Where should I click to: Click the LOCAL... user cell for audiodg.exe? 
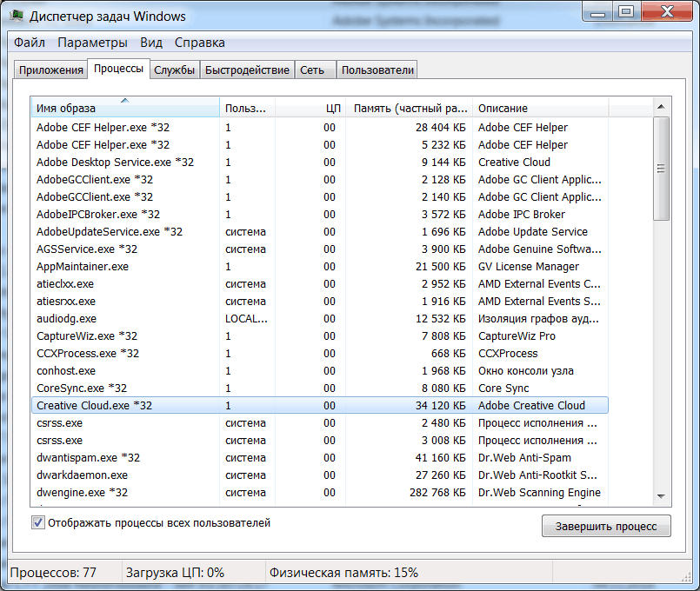(x=246, y=318)
